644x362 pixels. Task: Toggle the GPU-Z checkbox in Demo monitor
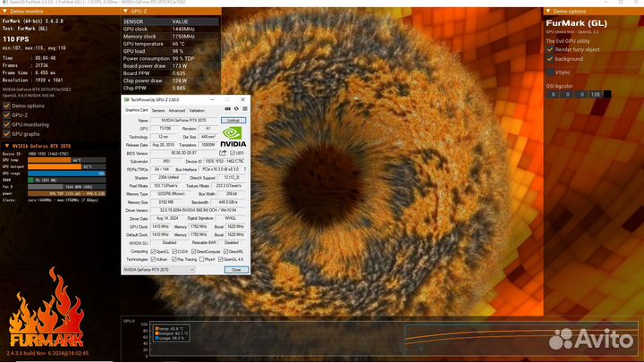pyautogui.click(x=6, y=115)
